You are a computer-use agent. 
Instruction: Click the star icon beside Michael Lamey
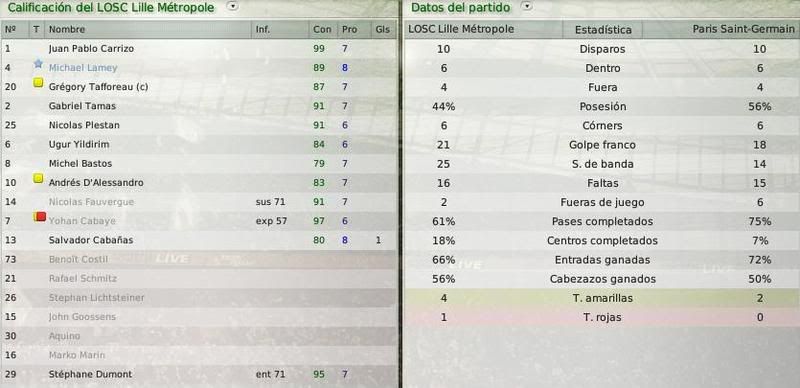pyautogui.click(x=38, y=64)
